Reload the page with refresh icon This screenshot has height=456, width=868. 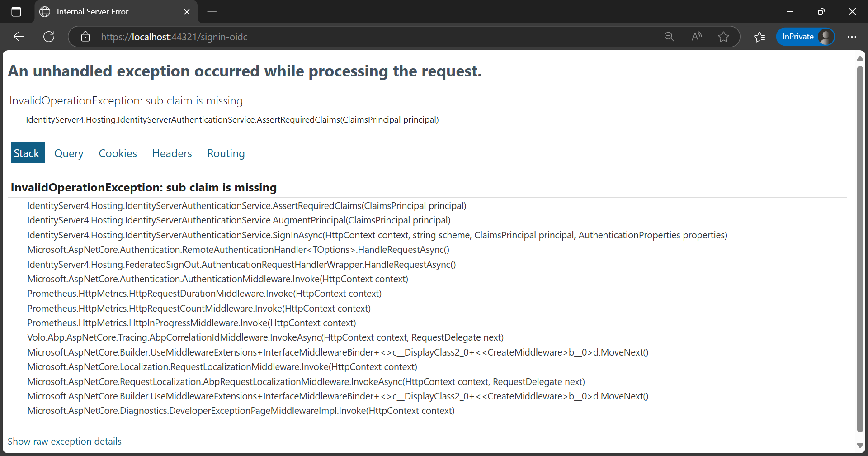[x=49, y=37]
